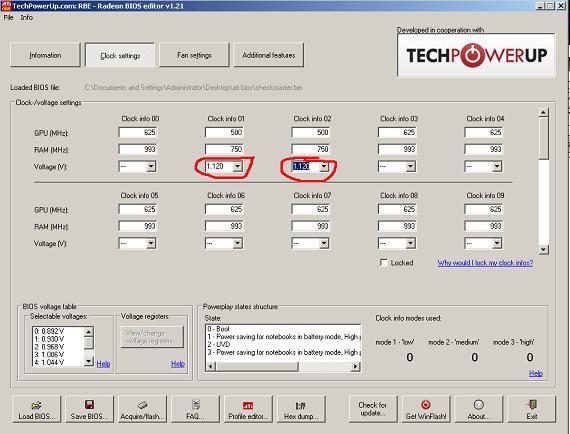Click Get WinFlash button
Screen dimensions: 570x434
point(426,409)
